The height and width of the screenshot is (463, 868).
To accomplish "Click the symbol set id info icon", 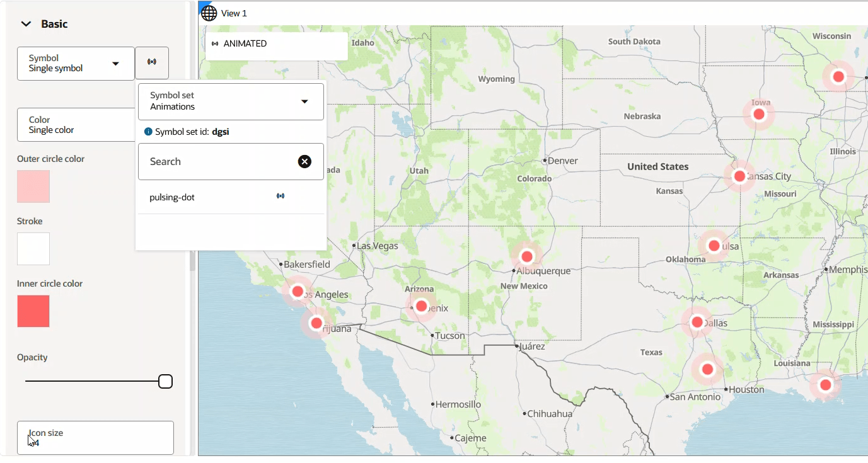I will (148, 132).
